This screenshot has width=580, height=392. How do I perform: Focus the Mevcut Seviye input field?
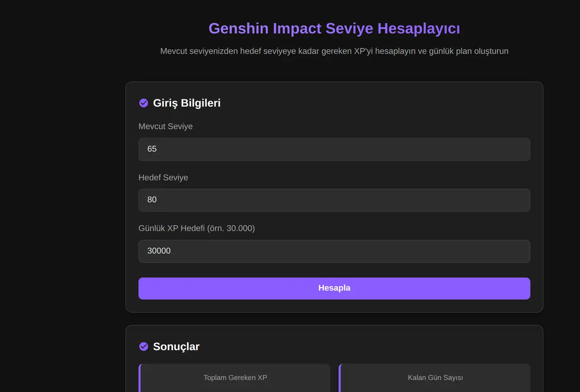click(x=334, y=149)
